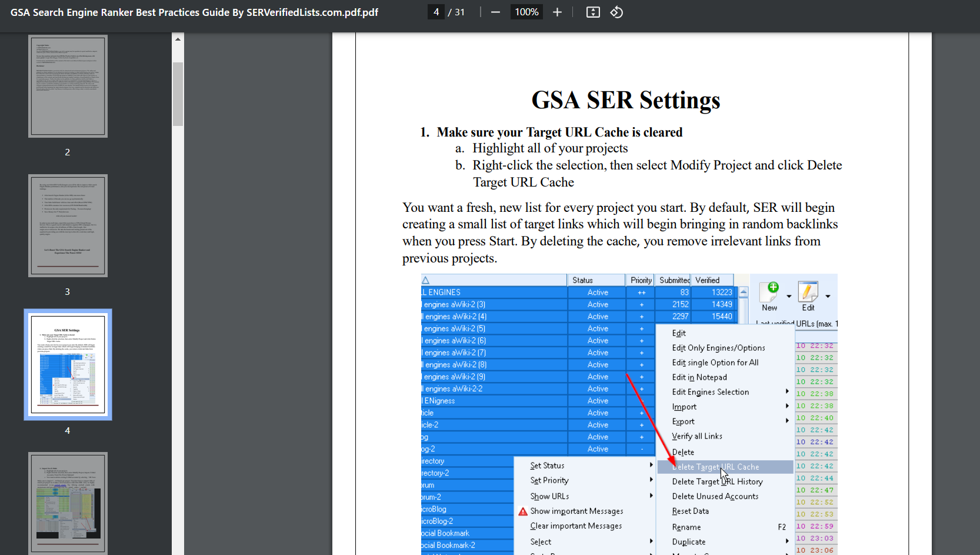Expand the Edit Engines Selection submenu arrow
The image size is (980, 555).
click(787, 391)
